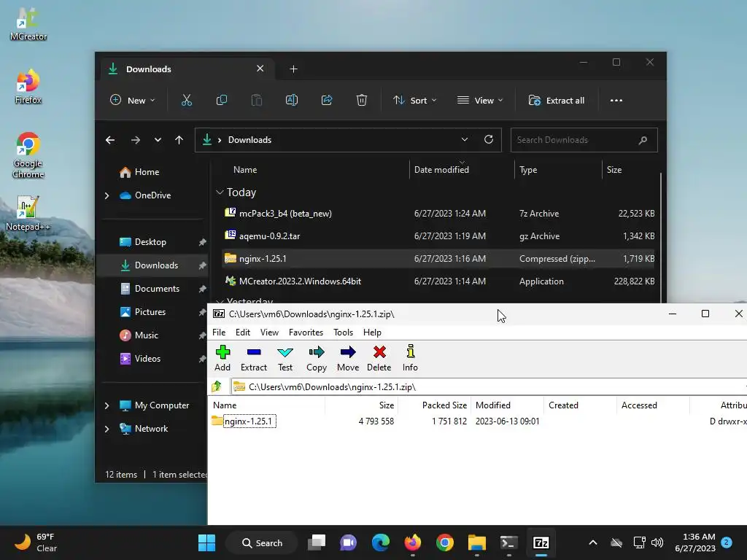
Task: Open Documents in navigation pane
Action: tap(157, 289)
